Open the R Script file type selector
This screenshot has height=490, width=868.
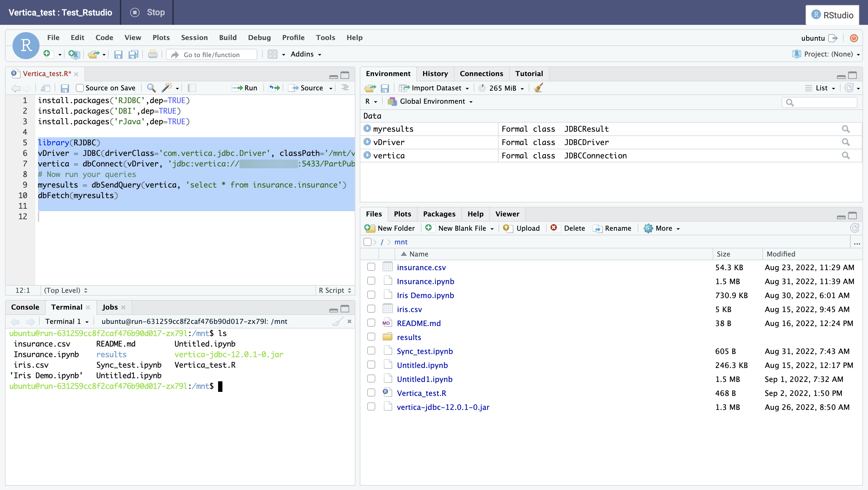coord(335,290)
